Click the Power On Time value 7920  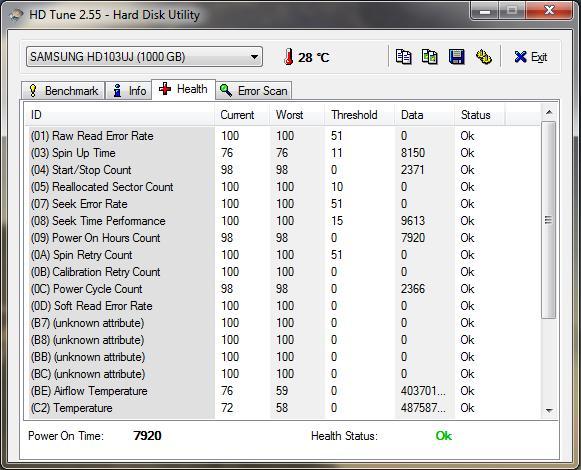coord(147,436)
